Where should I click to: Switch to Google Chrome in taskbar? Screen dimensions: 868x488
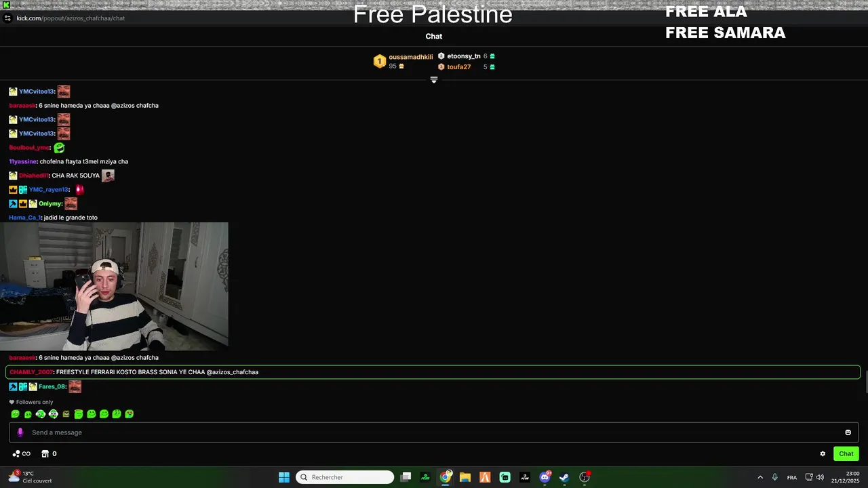[446, 477]
